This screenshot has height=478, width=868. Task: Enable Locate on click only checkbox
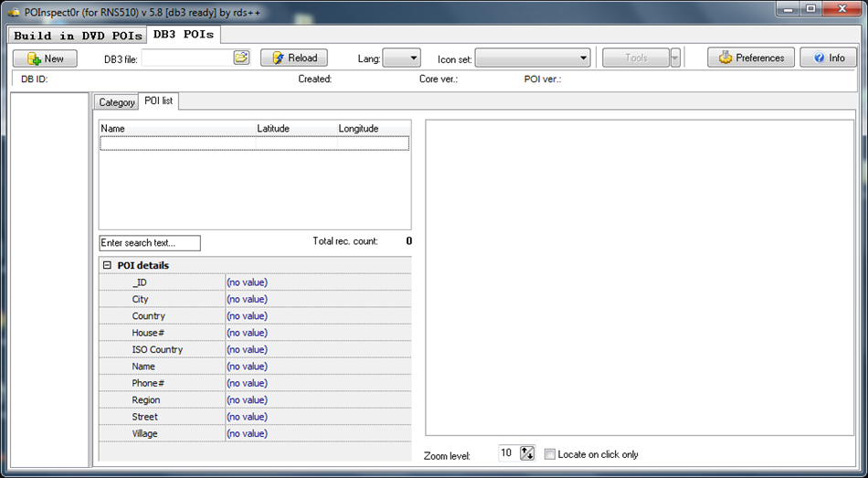tap(550, 454)
